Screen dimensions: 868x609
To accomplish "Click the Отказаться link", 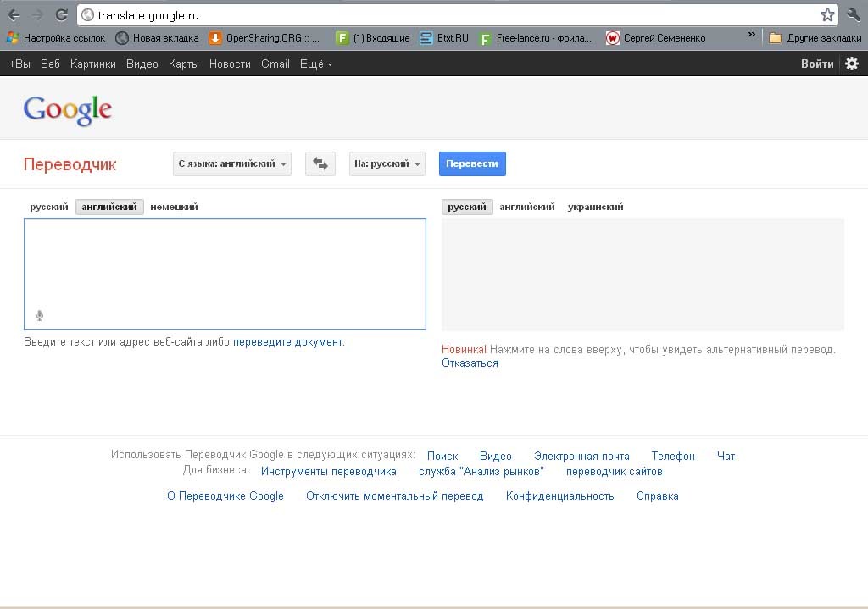I will [470, 363].
